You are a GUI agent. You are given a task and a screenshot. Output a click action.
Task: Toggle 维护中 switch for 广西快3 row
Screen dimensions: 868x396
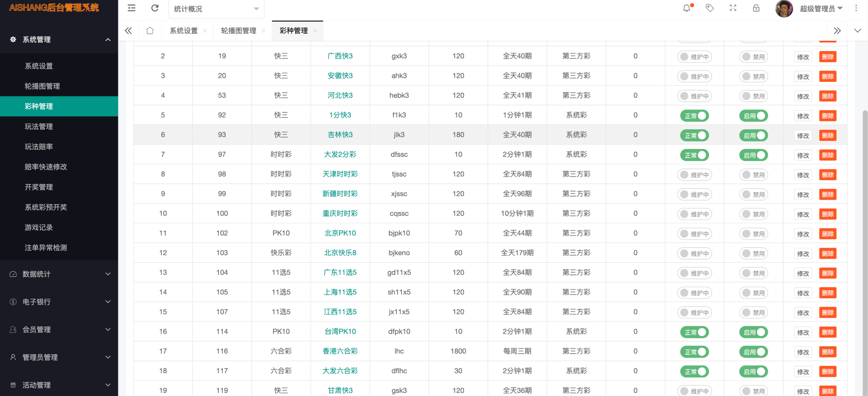(x=694, y=57)
